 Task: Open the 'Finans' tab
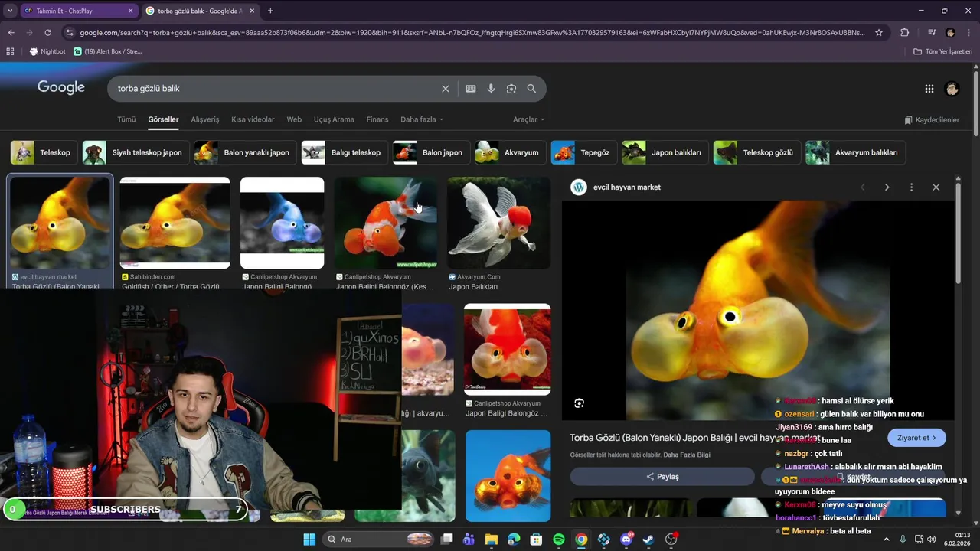pos(377,119)
